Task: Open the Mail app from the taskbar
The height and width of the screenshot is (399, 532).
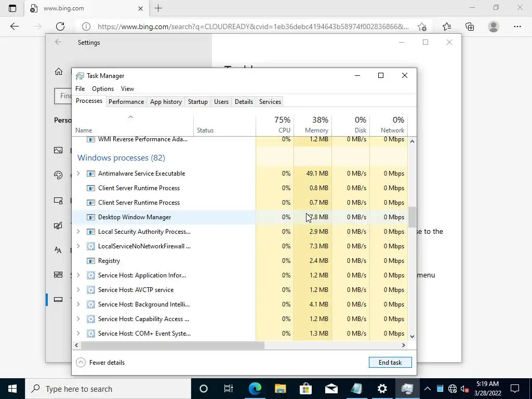Action: (x=331, y=389)
